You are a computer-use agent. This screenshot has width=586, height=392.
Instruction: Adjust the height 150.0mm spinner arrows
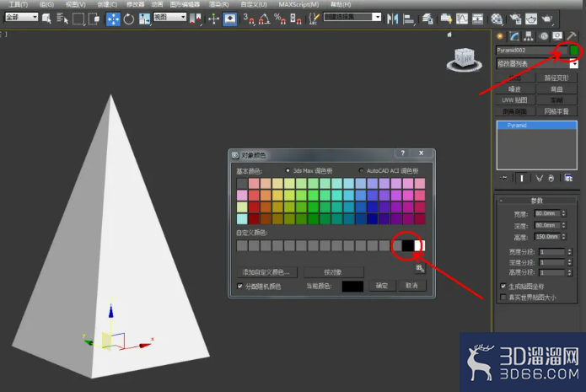tap(563, 237)
